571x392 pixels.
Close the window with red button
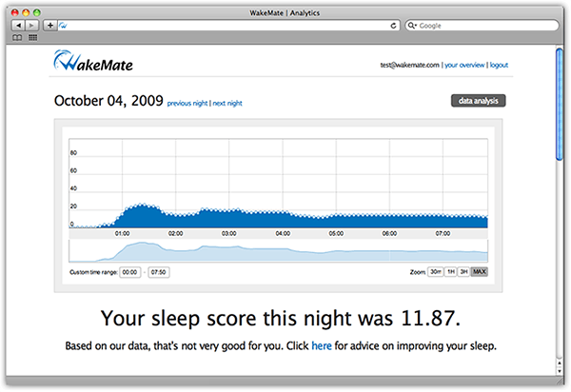coord(15,12)
